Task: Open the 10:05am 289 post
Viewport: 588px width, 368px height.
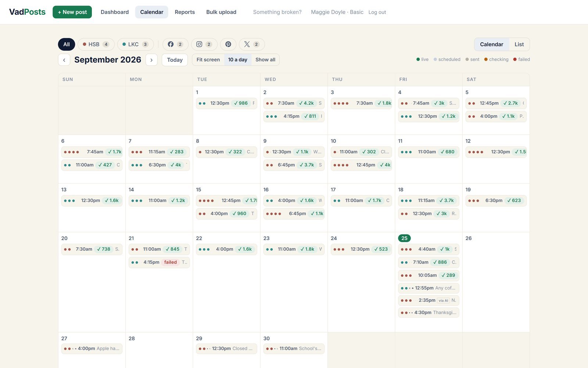Action: (x=429, y=275)
